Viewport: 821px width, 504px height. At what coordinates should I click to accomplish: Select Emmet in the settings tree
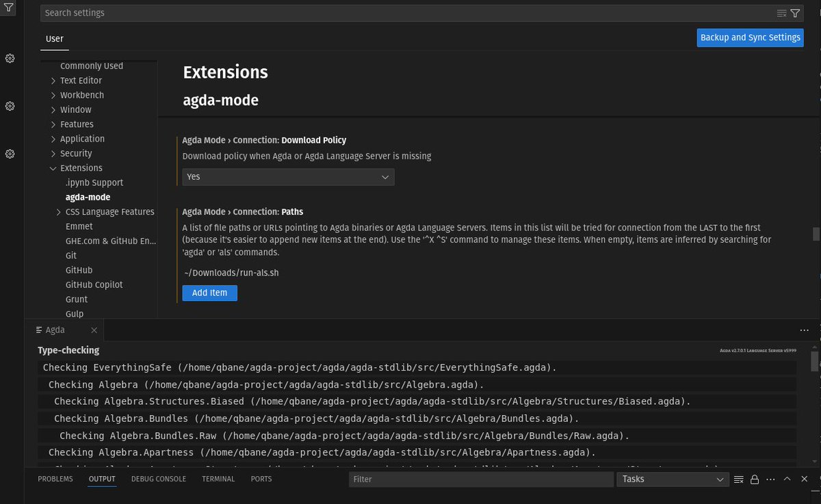coord(79,226)
